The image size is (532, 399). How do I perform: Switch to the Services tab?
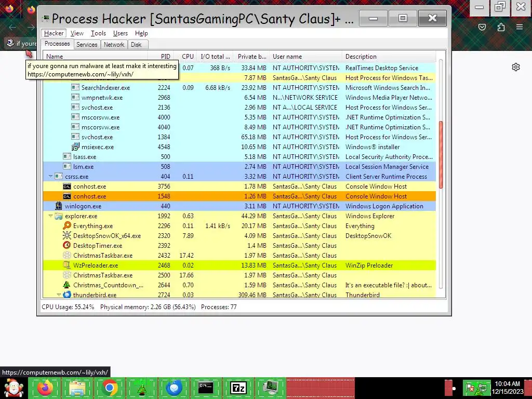(x=87, y=45)
